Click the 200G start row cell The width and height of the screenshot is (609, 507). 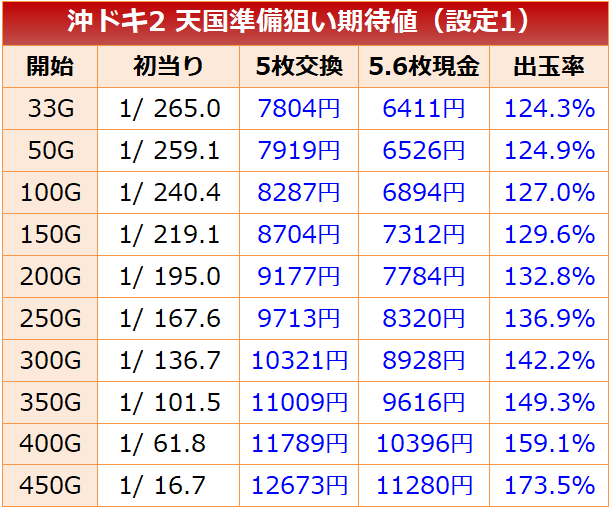pos(50,276)
